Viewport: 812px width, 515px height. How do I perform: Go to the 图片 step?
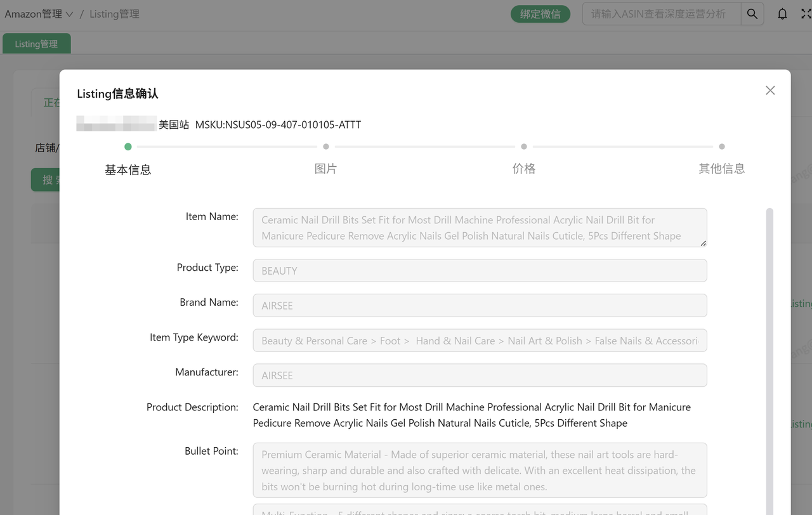point(325,168)
